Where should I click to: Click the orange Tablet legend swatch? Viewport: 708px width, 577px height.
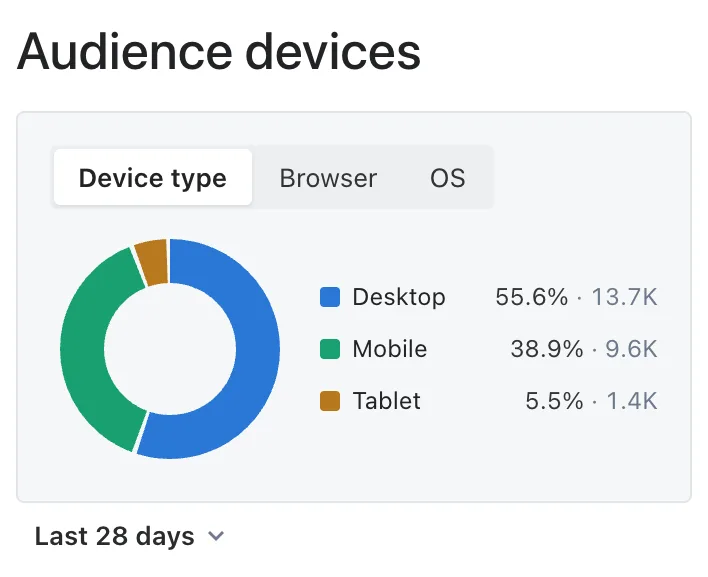[330, 401]
